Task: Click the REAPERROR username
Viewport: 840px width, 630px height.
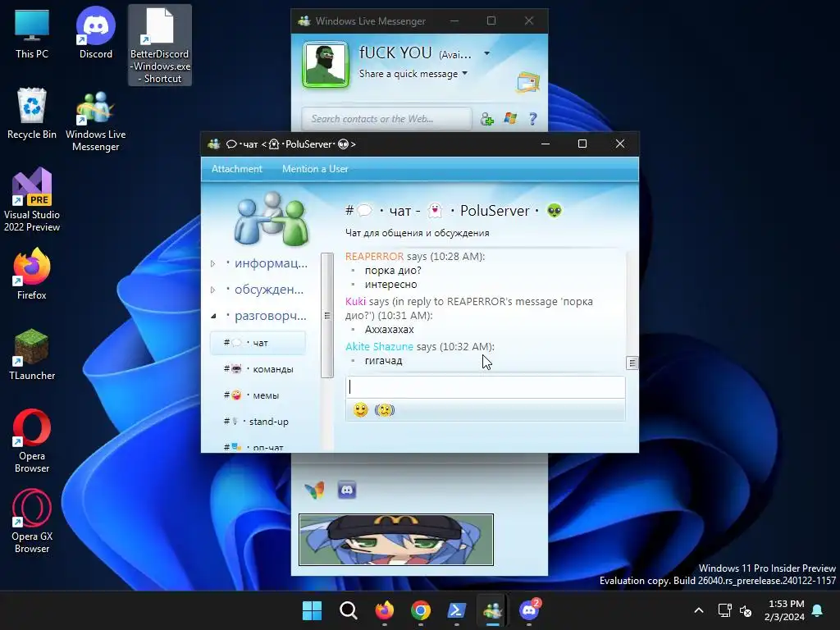Action: [374, 257]
